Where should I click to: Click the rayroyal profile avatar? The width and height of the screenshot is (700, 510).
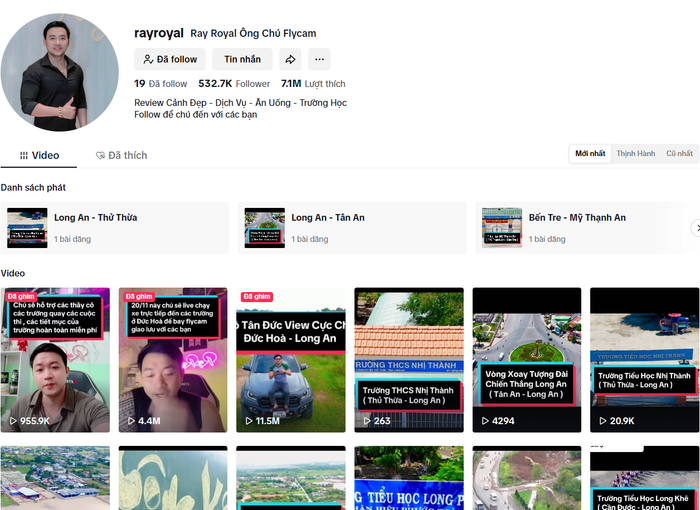[60, 73]
